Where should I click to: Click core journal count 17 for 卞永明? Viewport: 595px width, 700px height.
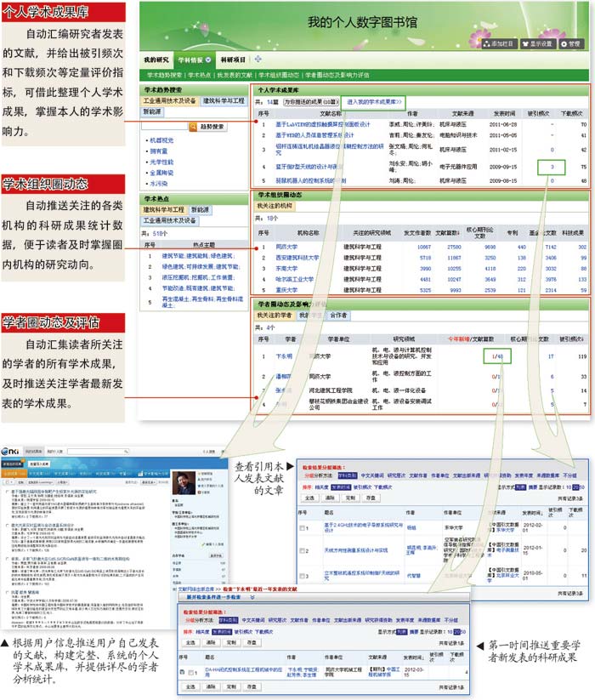tap(552, 356)
